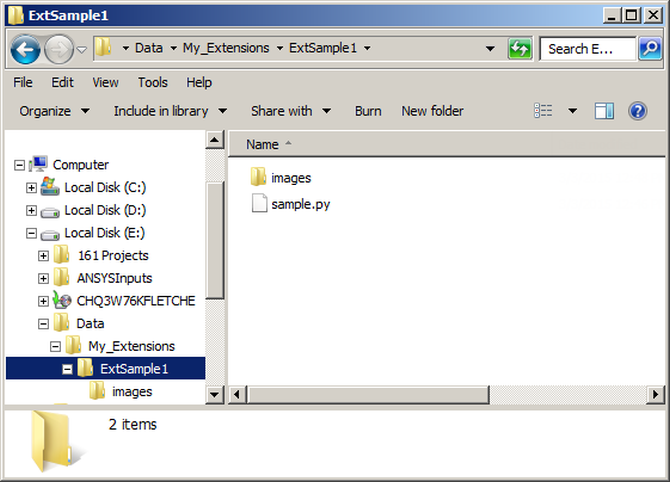Select ExtSample1 in the address path
Screen dimensions: 670x482
tap(323, 48)
